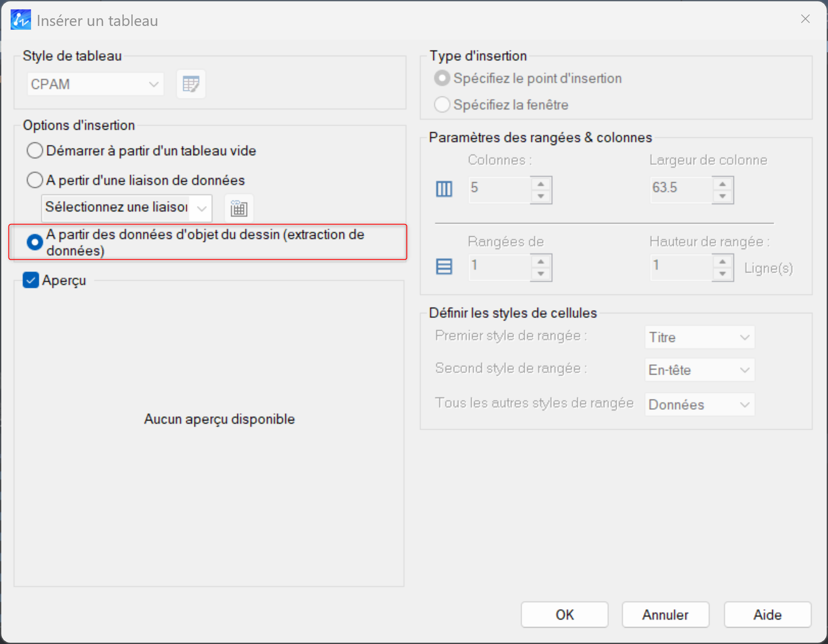Choose Spécifiez la fenêtre radio button

click(442, 105)
